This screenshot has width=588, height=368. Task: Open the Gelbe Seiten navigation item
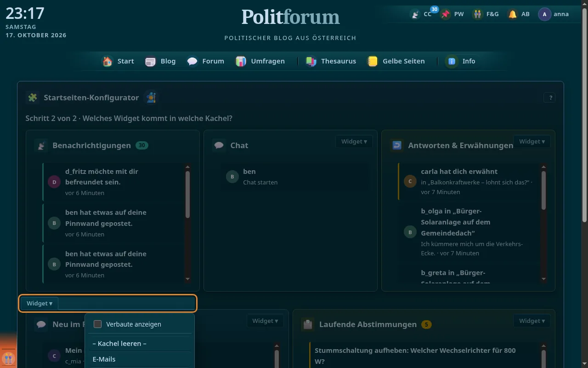coord(396,61)
